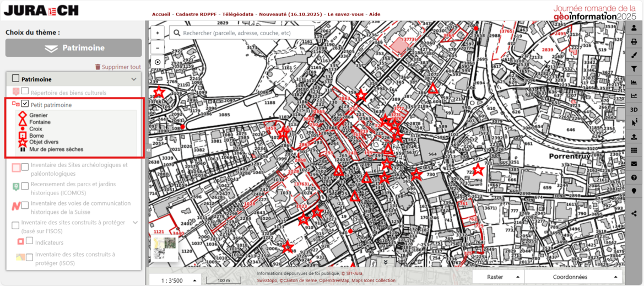Enable Répertoire des biens culturels layer

(x=25, y=92)
